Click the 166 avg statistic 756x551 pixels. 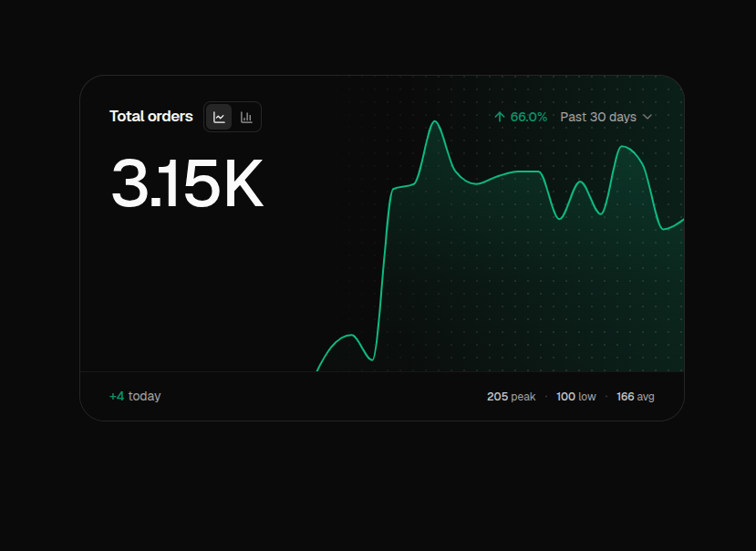pyautogui.click(x=636, y=397)
